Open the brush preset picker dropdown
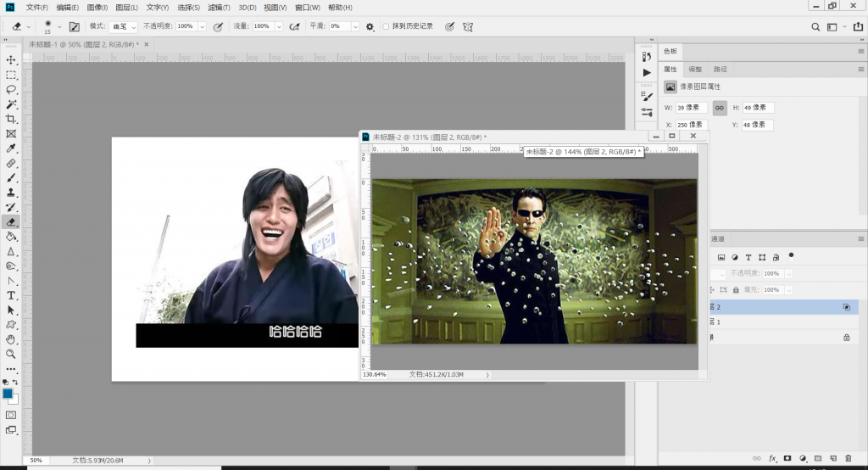The width and height of the screenshot is (868, 470). point(59,26)
